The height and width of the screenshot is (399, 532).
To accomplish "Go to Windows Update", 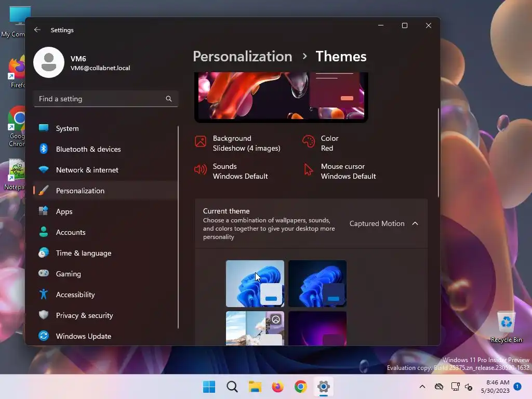I will tap(105, 336).
